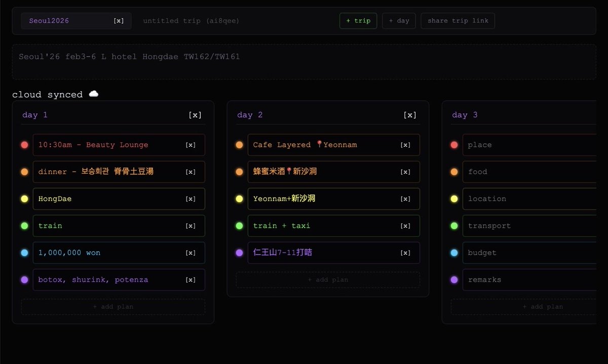Click the yellow dot beside HongDae
This screenshot has width=608, height=364.
tap(24, 199)
